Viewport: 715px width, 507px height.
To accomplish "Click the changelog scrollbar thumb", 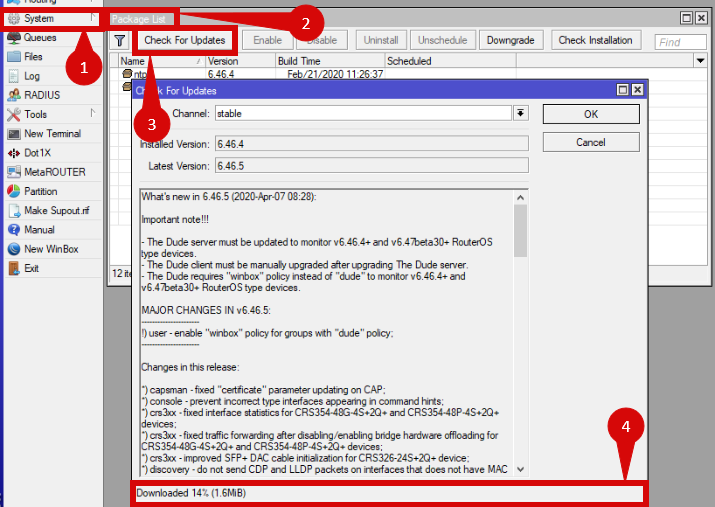I will point(520,231).
